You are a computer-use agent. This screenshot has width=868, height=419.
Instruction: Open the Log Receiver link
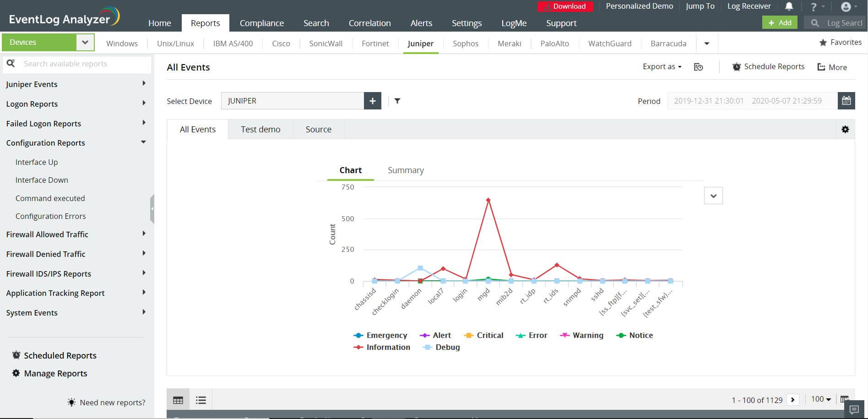[749, 6]
